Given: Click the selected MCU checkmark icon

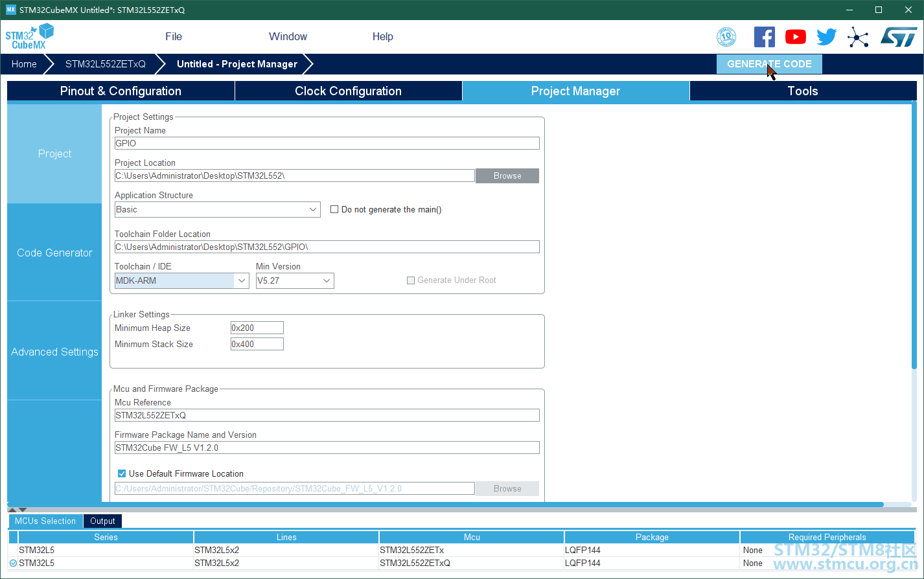Looking at the screenshot, I should coord(13,563).
